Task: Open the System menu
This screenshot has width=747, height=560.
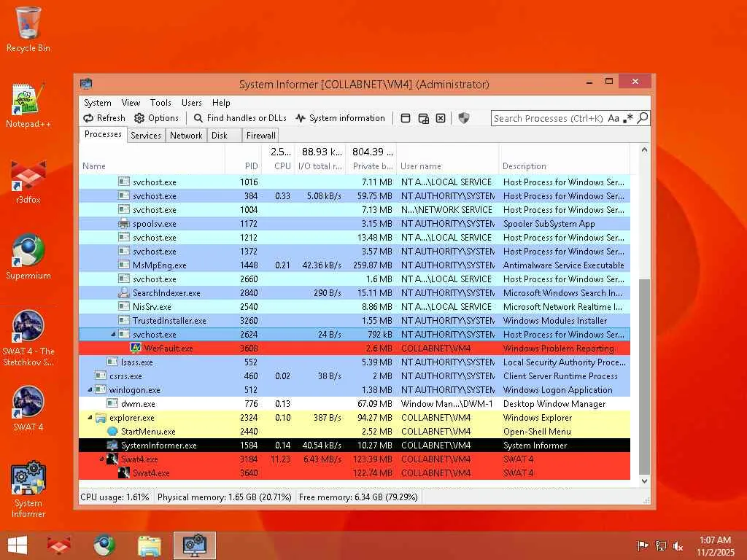Action: pyautogui.click(x=97, y=103)
